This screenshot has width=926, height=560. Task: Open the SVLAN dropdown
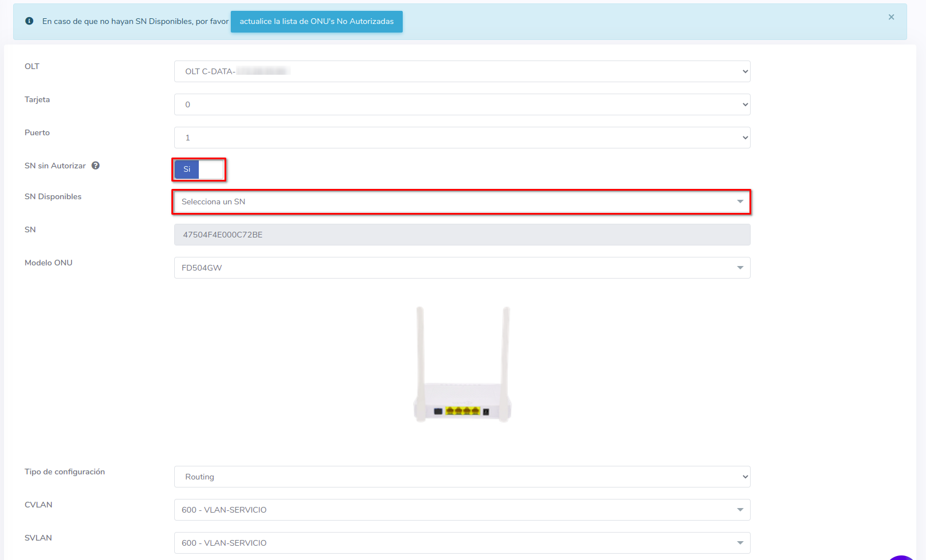pos(462,543)
